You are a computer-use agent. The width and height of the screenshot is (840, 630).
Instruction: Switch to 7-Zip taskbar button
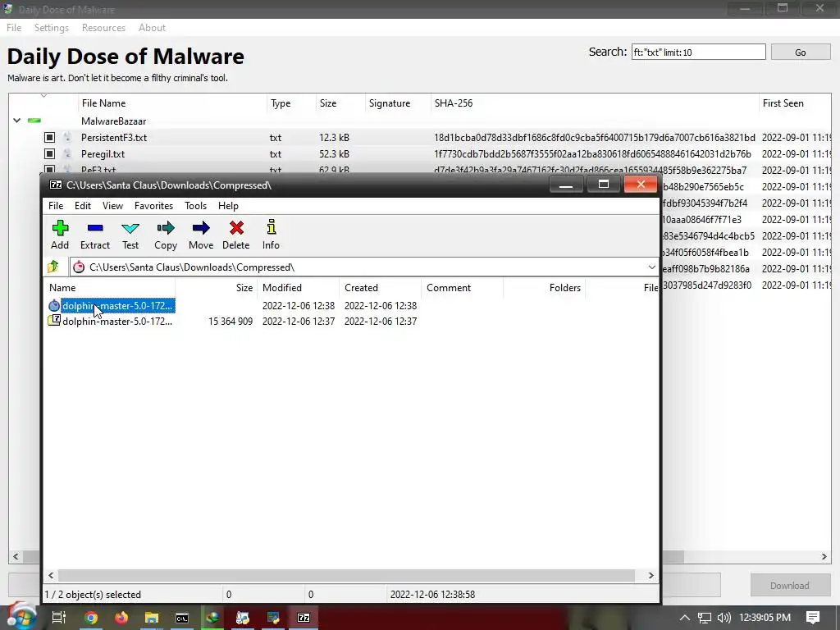click(304, 618)
